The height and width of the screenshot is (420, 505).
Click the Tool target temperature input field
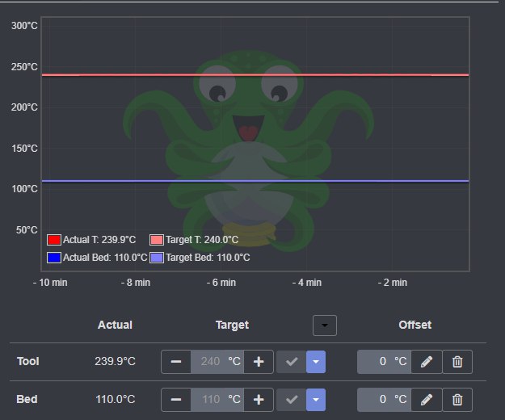coord(217,362)
